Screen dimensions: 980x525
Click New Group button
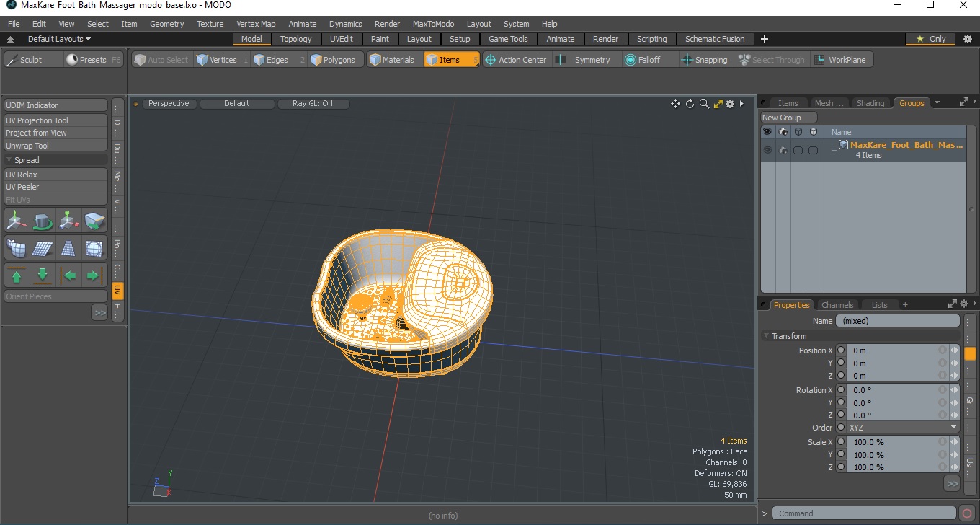pyautogui.click(x=789, y=118)
